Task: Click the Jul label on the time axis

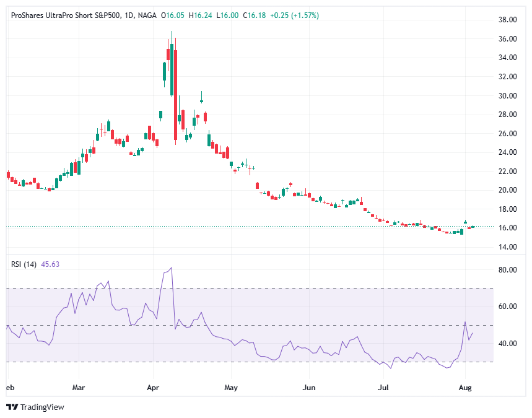Action: 383,387
